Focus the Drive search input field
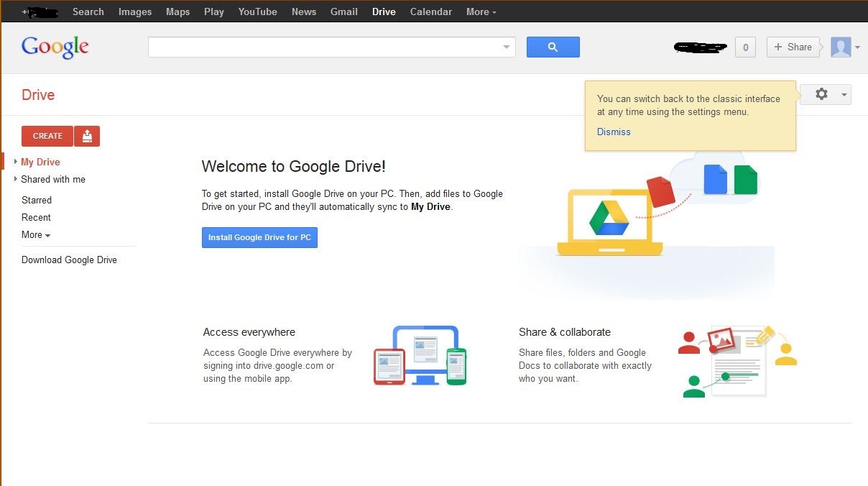The image size is (868, 486). point(323,47)
